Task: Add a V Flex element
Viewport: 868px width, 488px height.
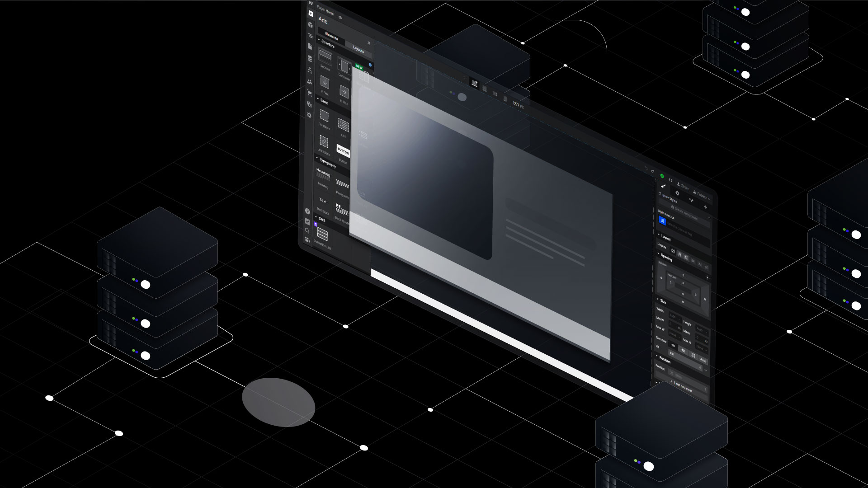Action: tap(325, 85)
